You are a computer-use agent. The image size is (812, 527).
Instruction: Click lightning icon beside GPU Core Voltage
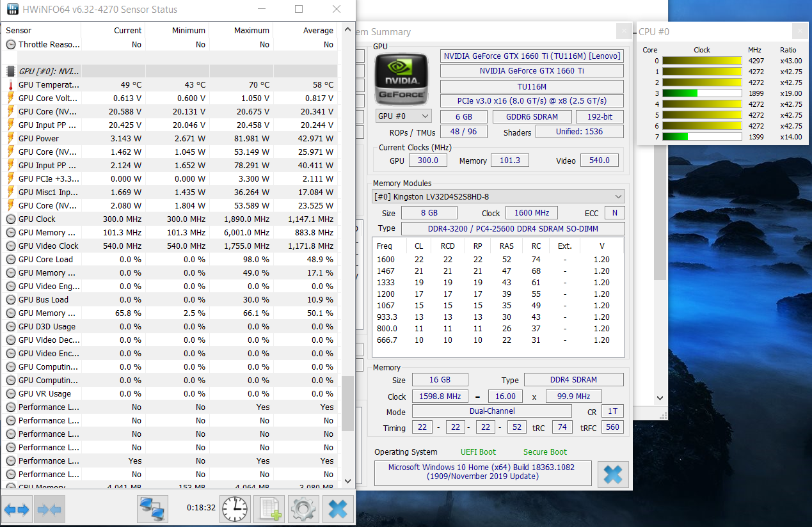point(10,98)
